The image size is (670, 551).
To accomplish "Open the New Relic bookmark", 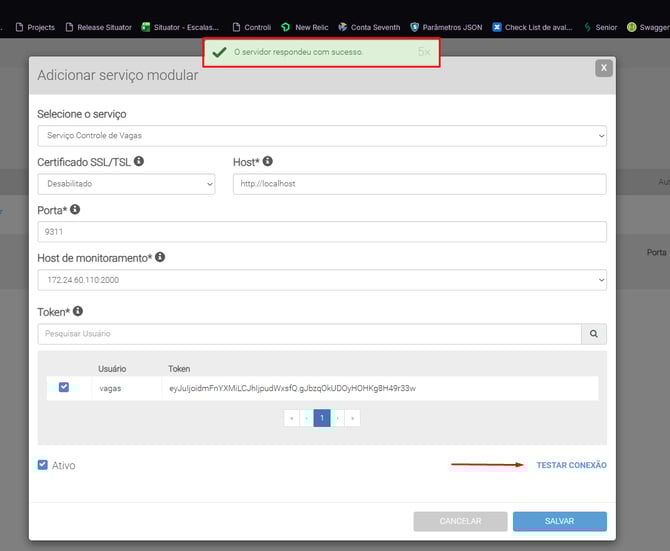I will click(x=304, y=27).
